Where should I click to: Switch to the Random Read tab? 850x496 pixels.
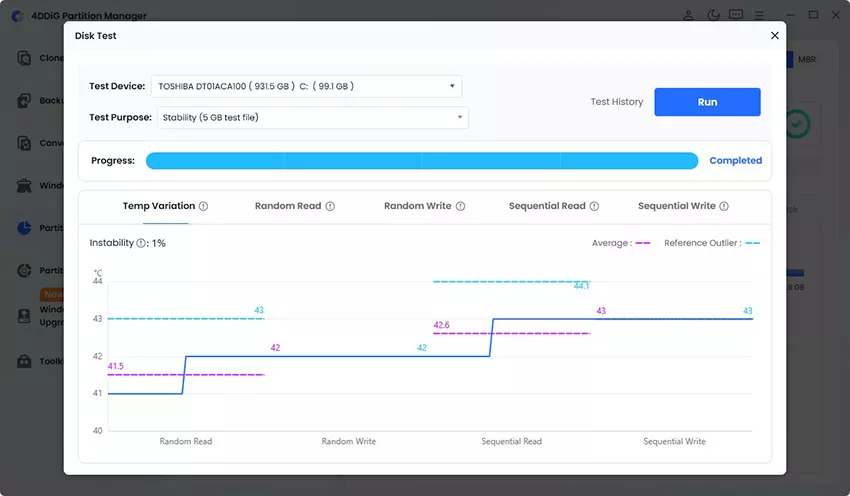click(x=288, y=206)
